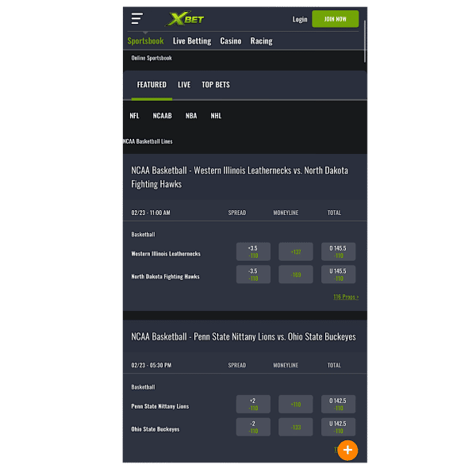Pick Under 145.5 total for North Dakota
Image resolution: width=476 pixels, height=476 pixels.
pyautogui.click(x=338, y=274)
